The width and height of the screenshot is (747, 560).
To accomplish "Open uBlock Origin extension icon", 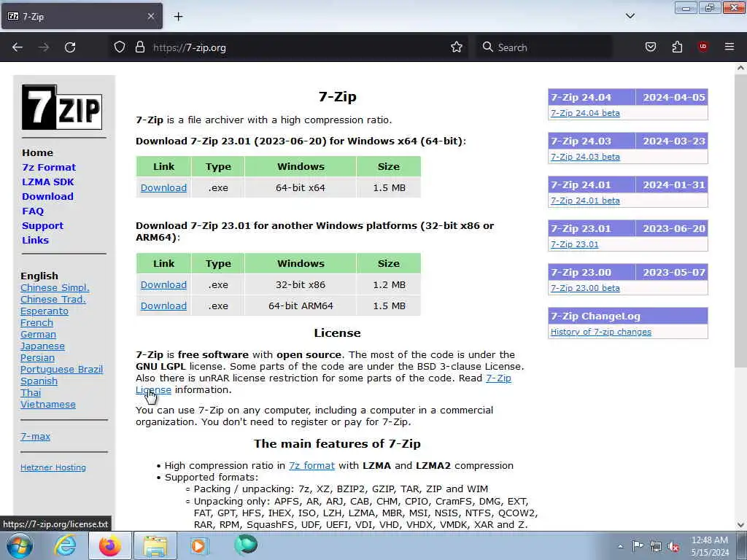I will click(x=703, y=47).
